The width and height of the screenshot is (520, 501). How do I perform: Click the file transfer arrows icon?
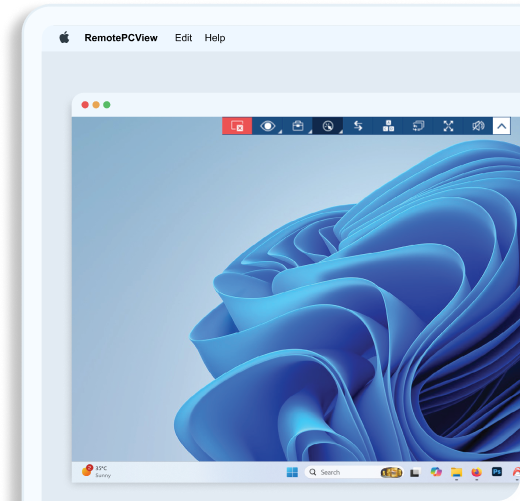[x=358, y=126]
